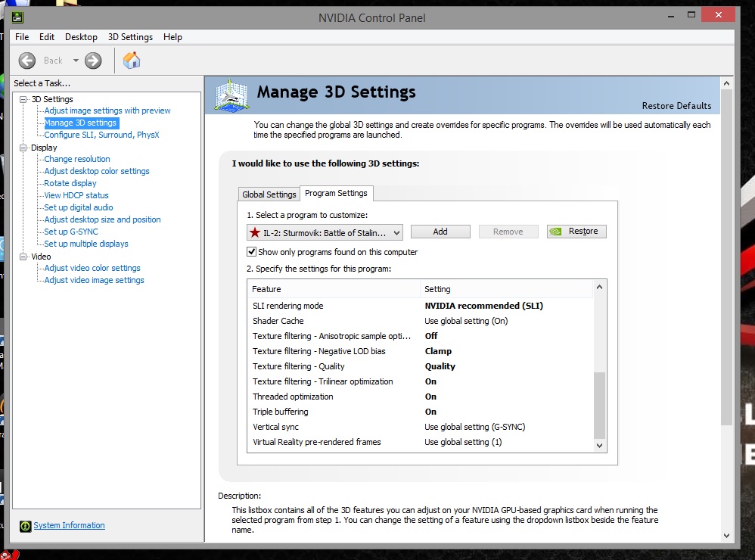The width and height of the screenshot is (755, 560).
Task: Open the File menu
Action: click(22, 37)
